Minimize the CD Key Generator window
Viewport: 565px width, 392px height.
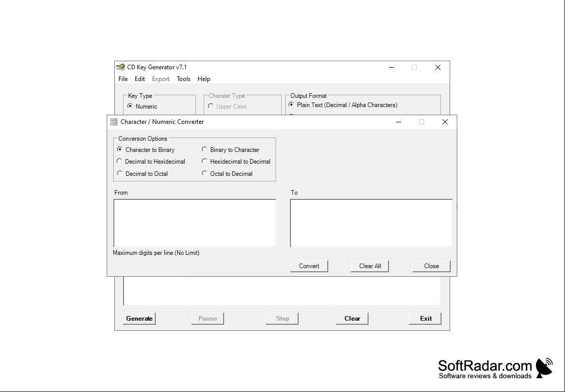391,67
